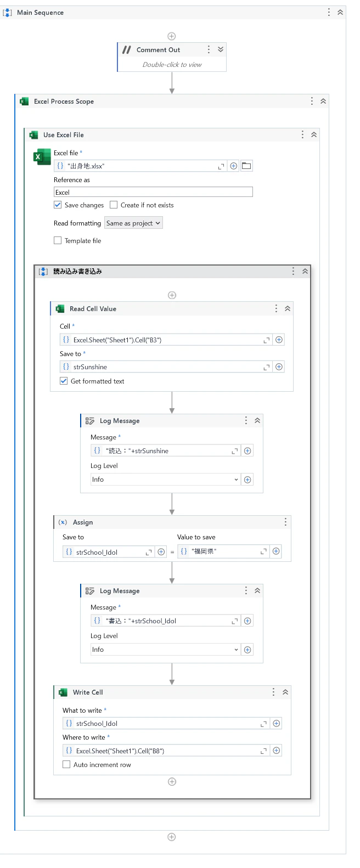This screenshot has width=360, height=868.
Task: Open Comment Out options menu
Action: click(x=209, y=49)
